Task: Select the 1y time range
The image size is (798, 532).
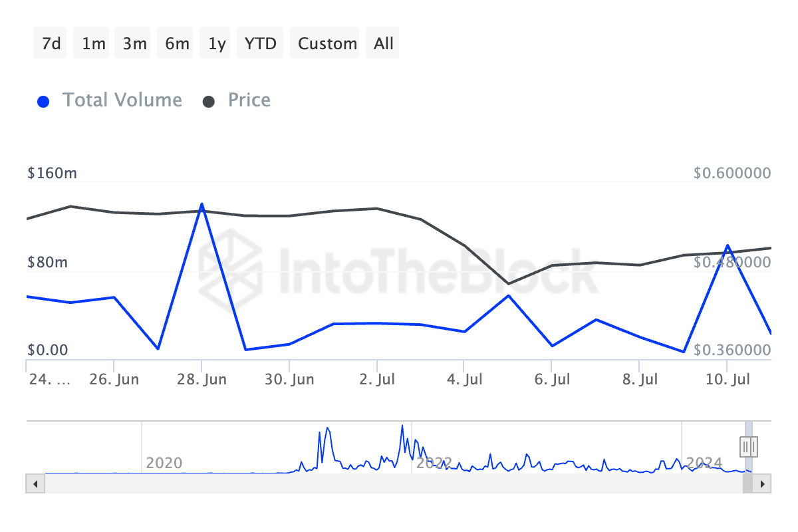Action: point(217,43)
